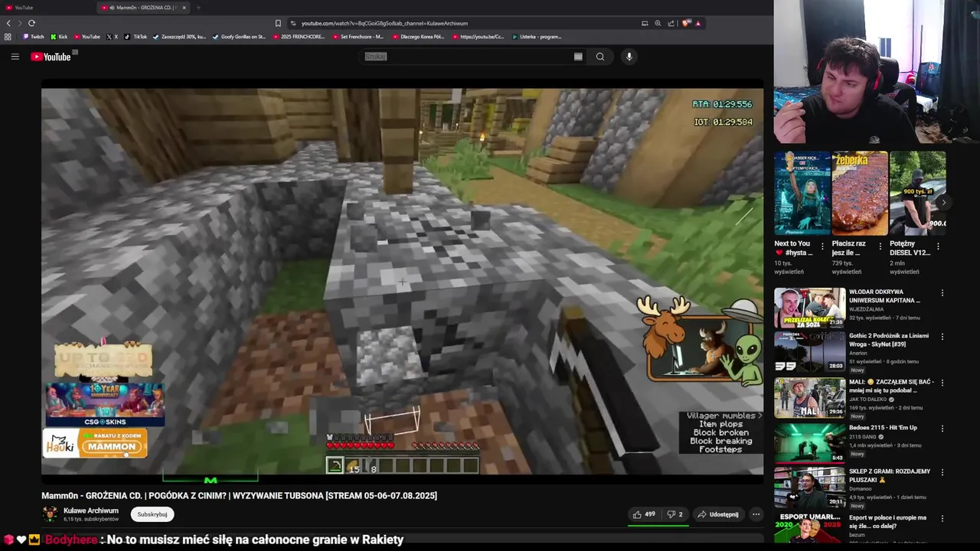Open WŁODAR ODKRYWA UNIWERSUM video thumbnail
Viewport: 980px width, 551px height.
[809, 308]
